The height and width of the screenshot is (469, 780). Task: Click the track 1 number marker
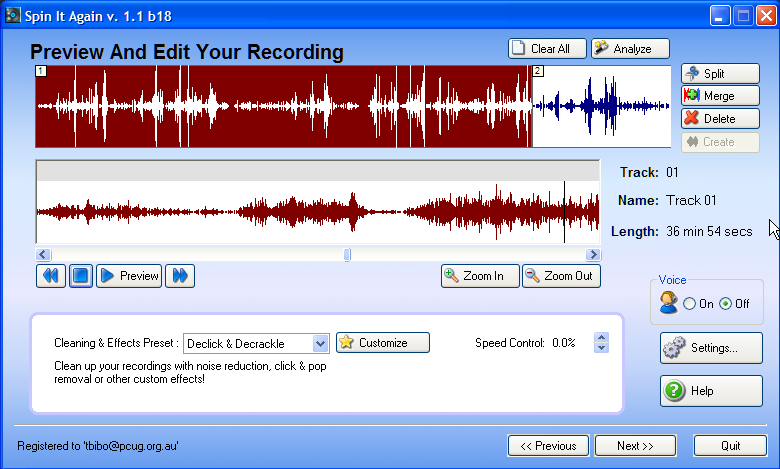coord(41,71)
